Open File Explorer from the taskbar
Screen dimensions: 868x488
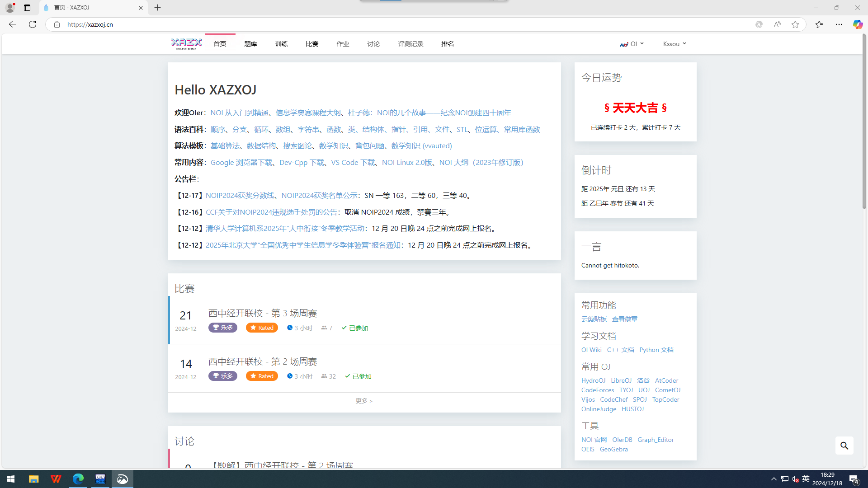pyautogui.click(x=34, y=479)
